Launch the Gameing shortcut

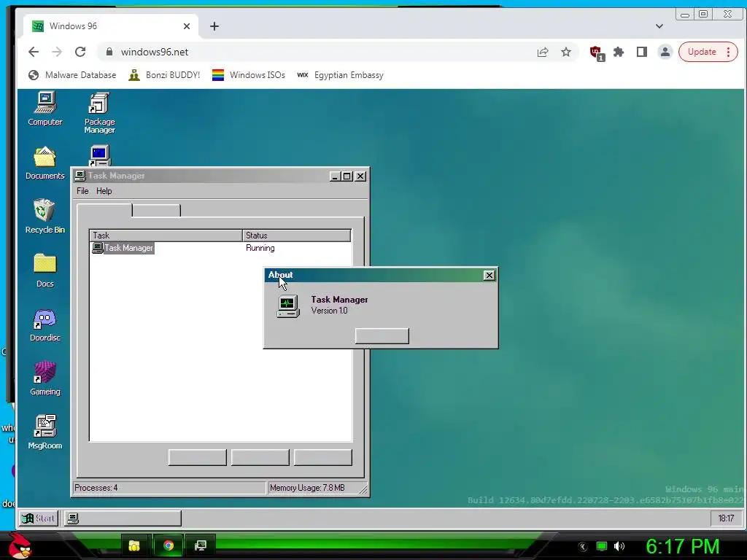coord(45,378)
